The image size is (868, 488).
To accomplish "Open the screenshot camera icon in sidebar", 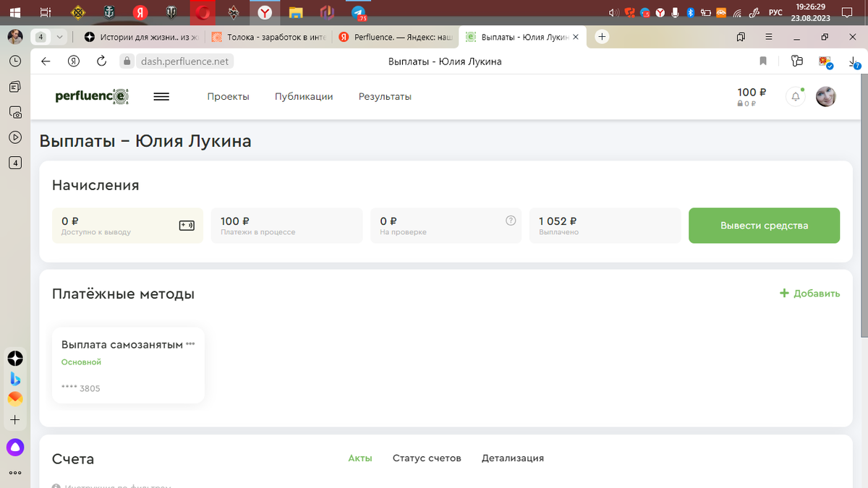I will 15,112.
